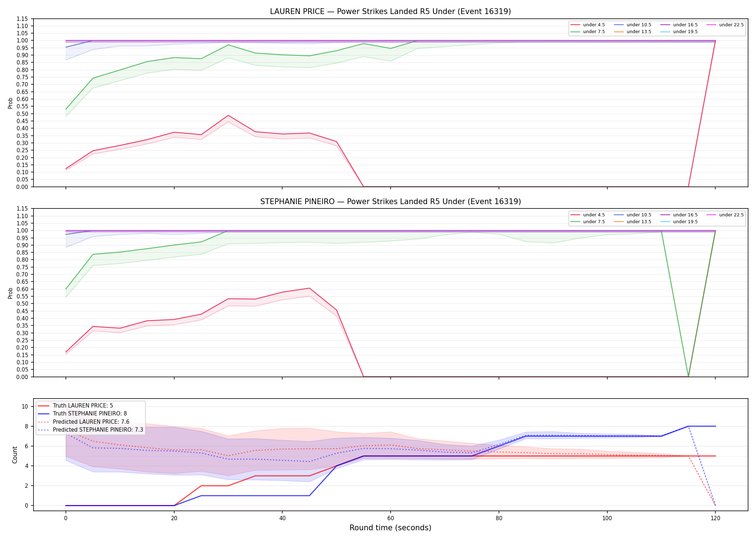756x540 pixels.
Task: Click the '10' tick on the Count axis
Action: click(x=24, y=407)
